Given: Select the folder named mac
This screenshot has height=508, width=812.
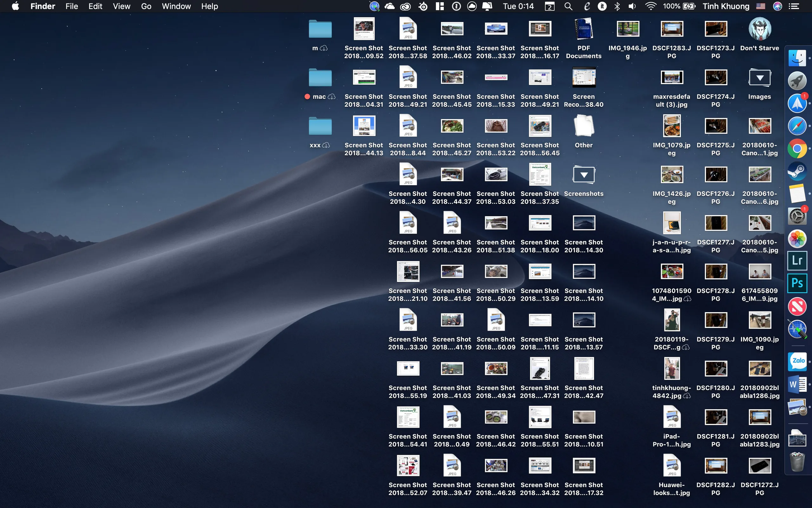Looking at the screenshot, I should (x=320, y=77).
